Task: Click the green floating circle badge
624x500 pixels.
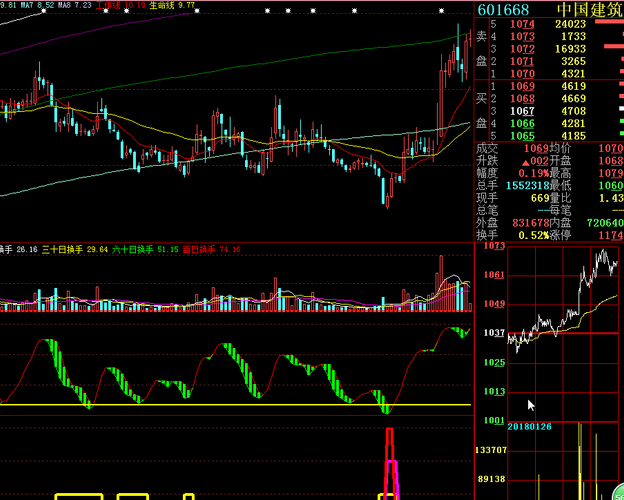Action: (x=620, y=493)
